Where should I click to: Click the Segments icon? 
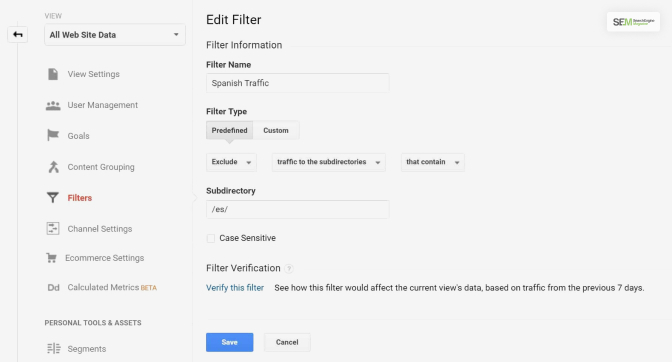pos(54,348)
